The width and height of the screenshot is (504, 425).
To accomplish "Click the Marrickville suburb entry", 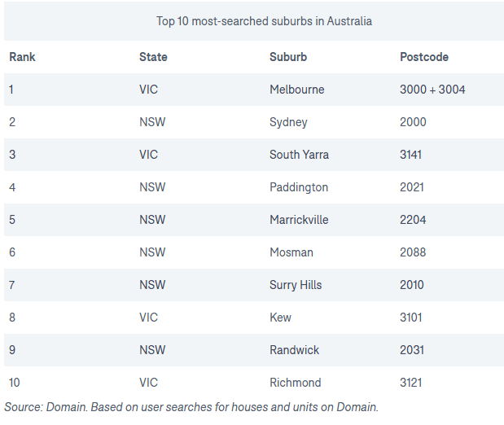I will 299,220.
